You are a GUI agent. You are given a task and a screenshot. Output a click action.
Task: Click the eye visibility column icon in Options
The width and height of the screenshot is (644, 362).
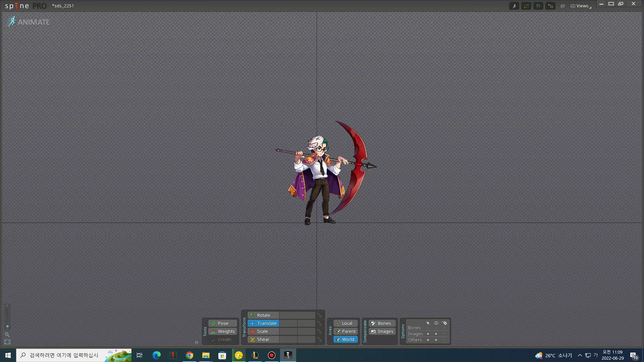click(436, 323)
